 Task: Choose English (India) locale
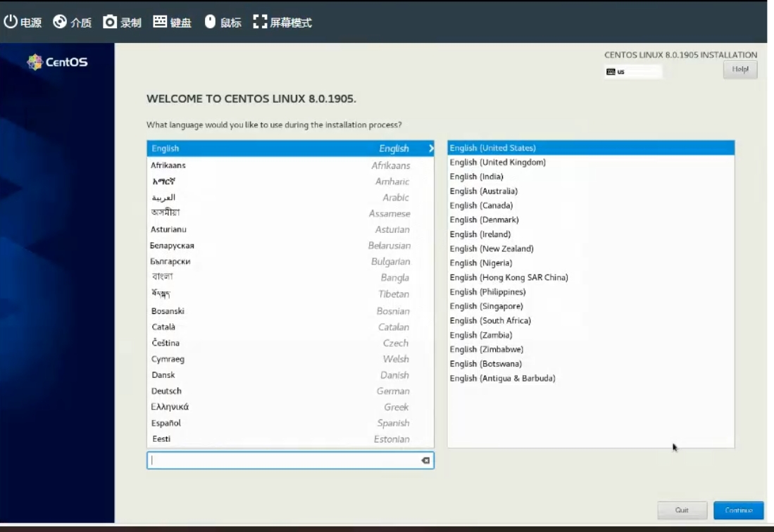591,177
